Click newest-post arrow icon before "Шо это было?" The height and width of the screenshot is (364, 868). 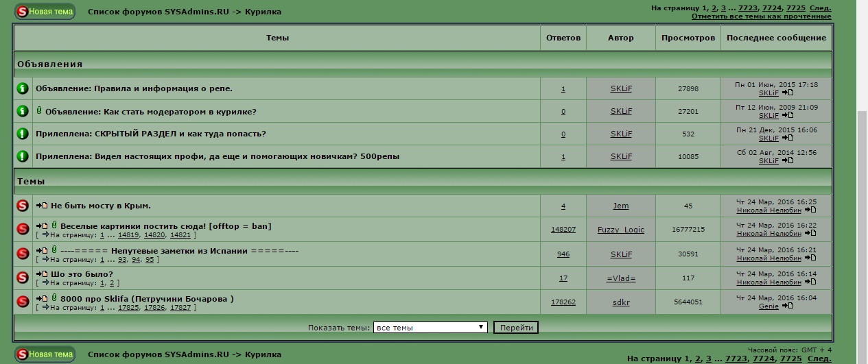(42, 274)
